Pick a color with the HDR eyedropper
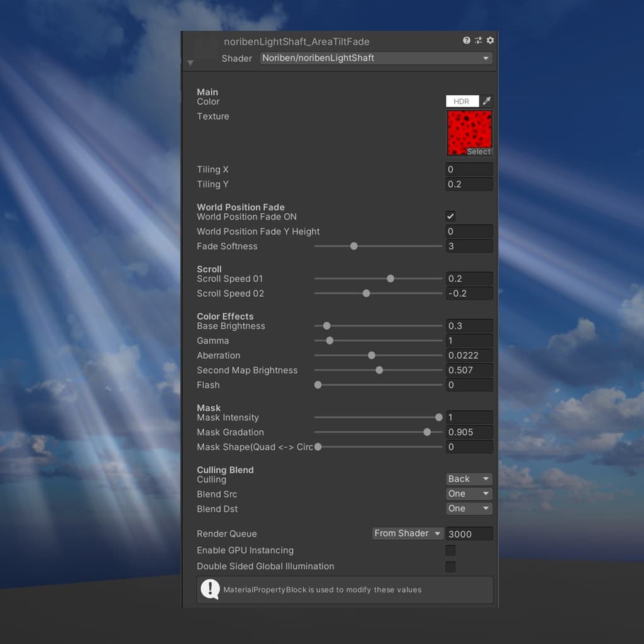The image size is (644, 644). (486, 101)
